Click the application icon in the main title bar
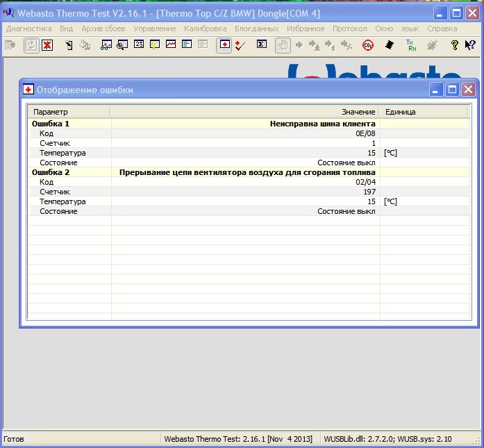This screenshot has width=484, height=448. (x=8, y=13)
